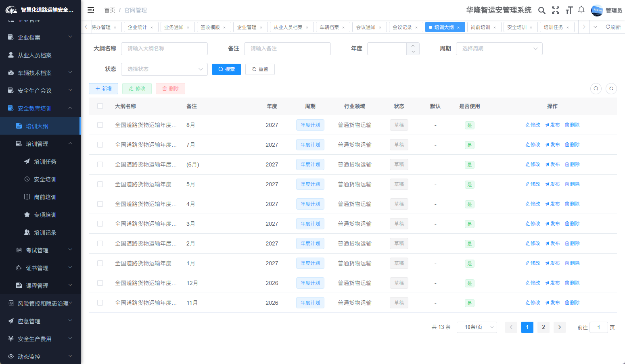Open the 周期 select dropdown
Screen dimensions: 625x364
click(x=499, y=49)
